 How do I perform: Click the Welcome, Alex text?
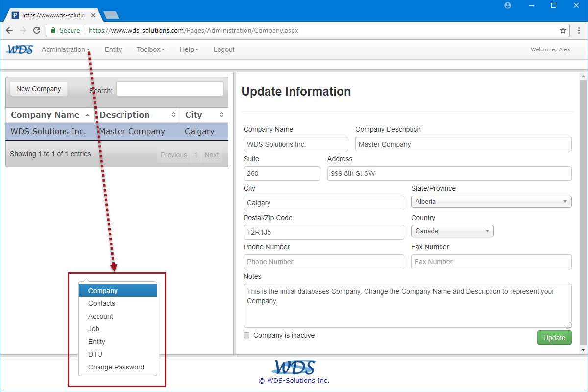(x=551, y=49)
